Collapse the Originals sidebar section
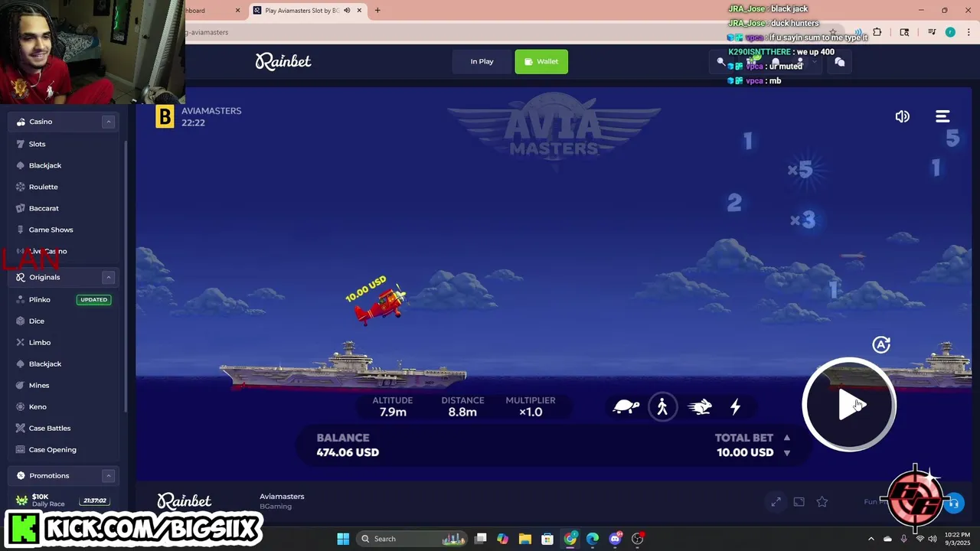Viewport: 980px width, 551px height. pos(109,277)
